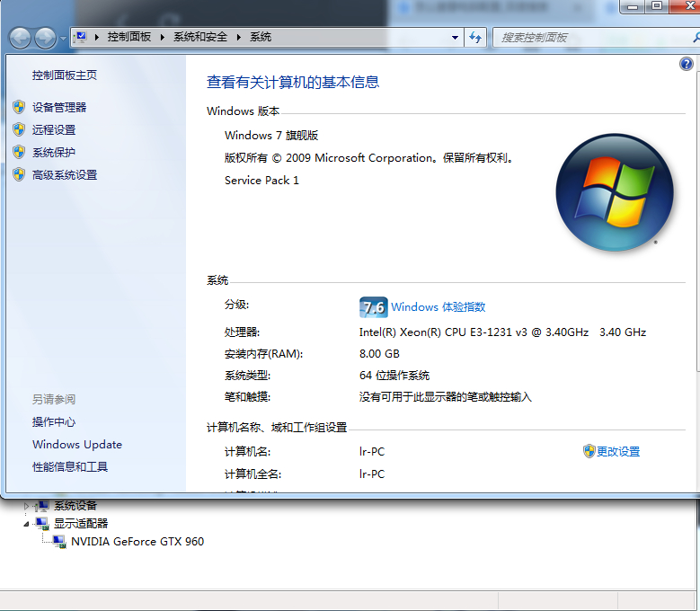Image resolution: width=700 pixels, height=611 pixels.
Task: Minimize the System window
Action: tap(633, 6)
